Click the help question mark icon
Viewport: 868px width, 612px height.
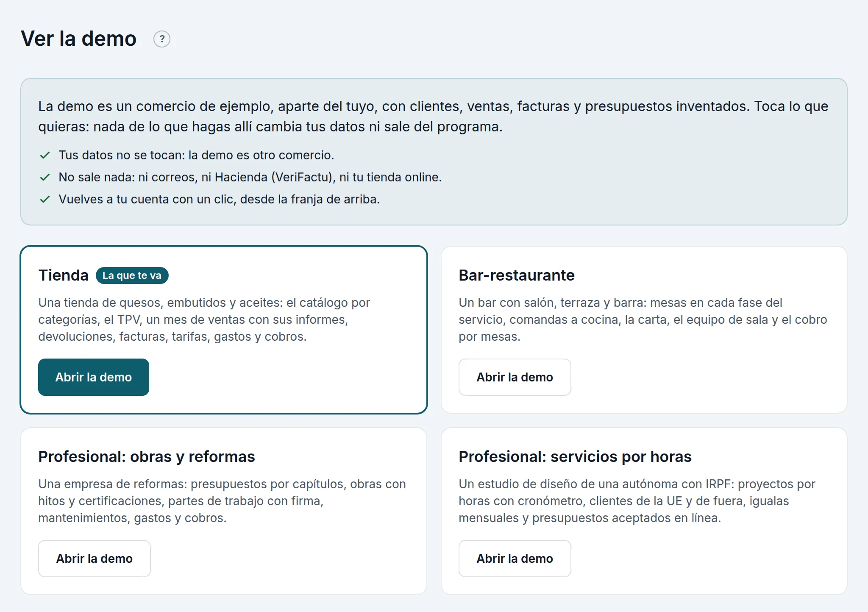tap(161, 39)
